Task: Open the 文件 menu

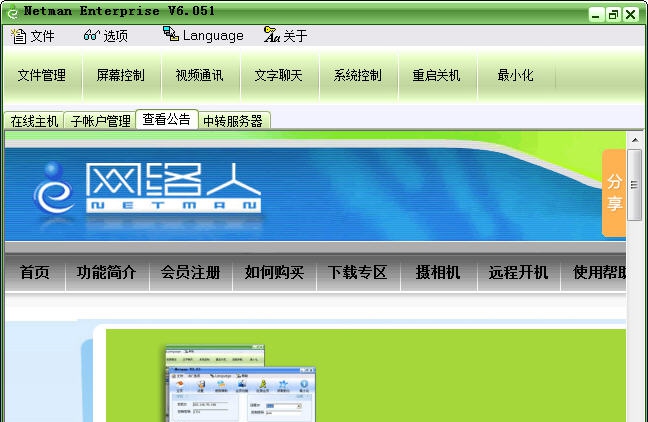Action: 33,36
